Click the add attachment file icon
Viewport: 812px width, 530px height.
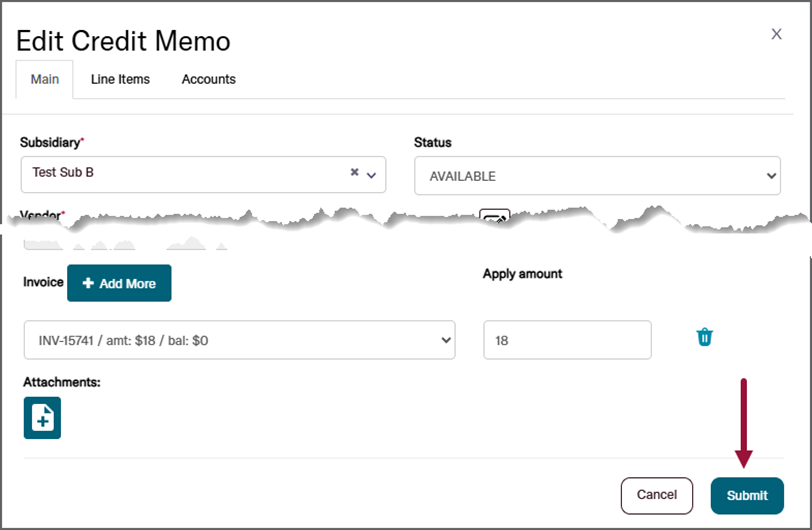pyautogui.click(x=42, y=418)
